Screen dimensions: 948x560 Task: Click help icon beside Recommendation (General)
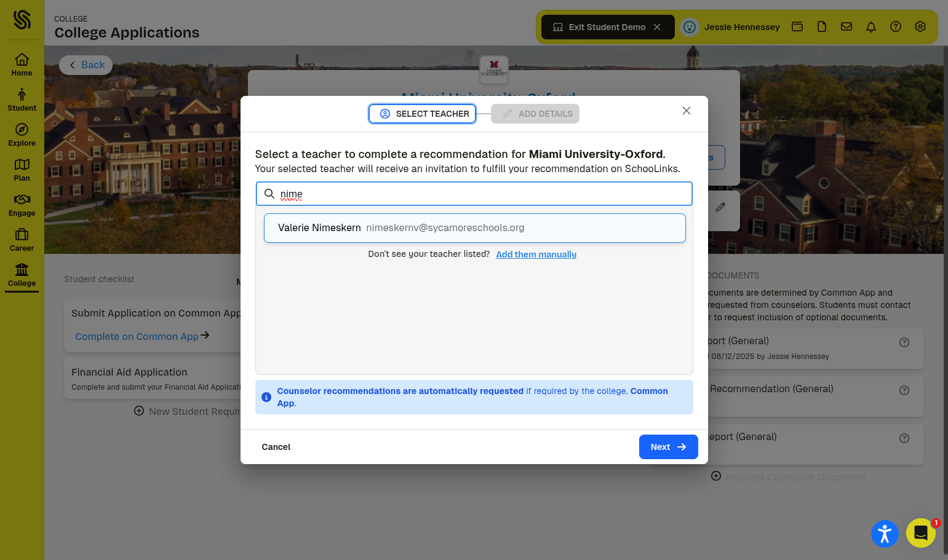(x=904, y=390)
